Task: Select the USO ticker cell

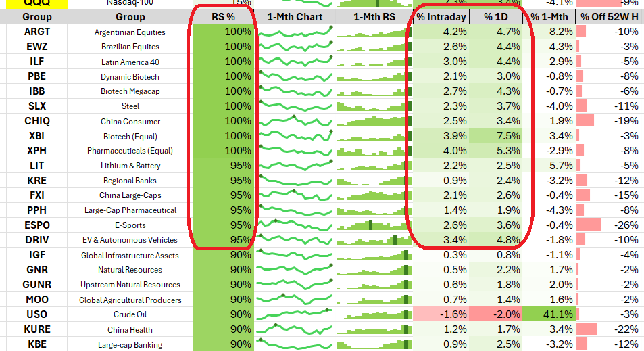Action: 37,314
